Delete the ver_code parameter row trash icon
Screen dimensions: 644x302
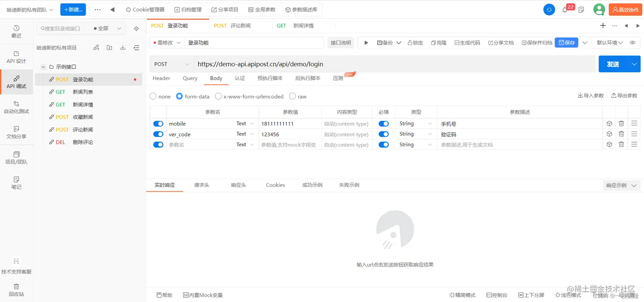621,134
